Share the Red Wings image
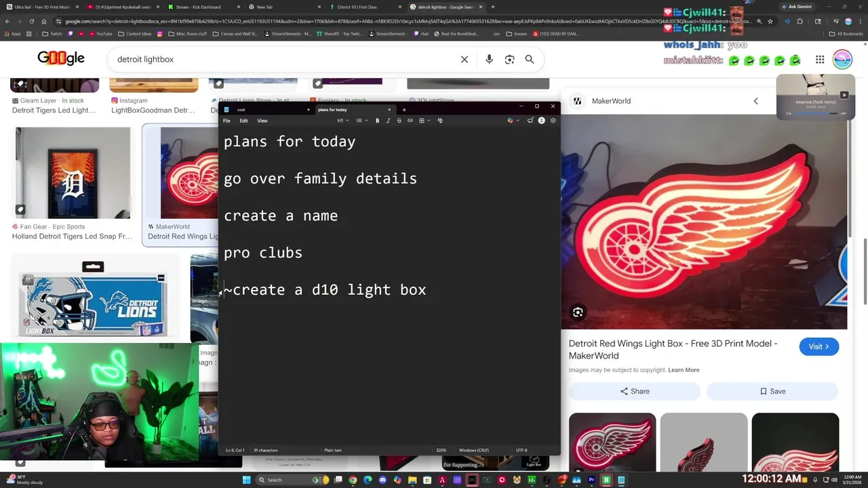Viewport: 868px width, 488px height. coord(635,391)
